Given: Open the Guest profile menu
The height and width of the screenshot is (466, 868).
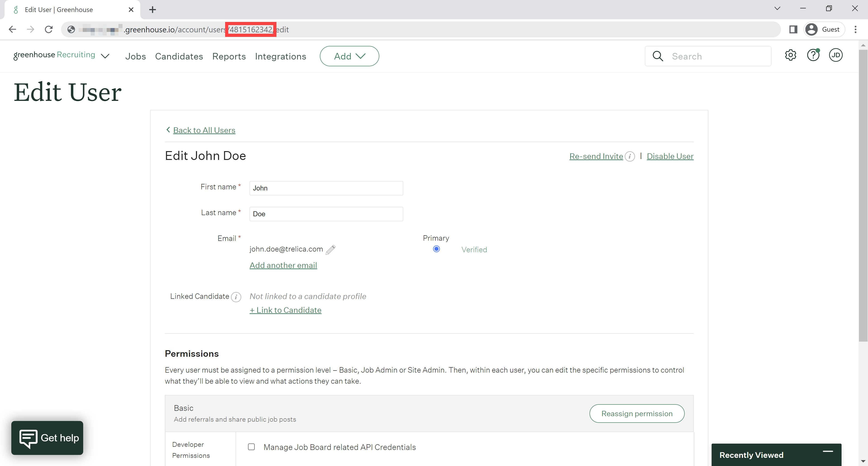Looking at the screenshot, I should pos(824,29).
